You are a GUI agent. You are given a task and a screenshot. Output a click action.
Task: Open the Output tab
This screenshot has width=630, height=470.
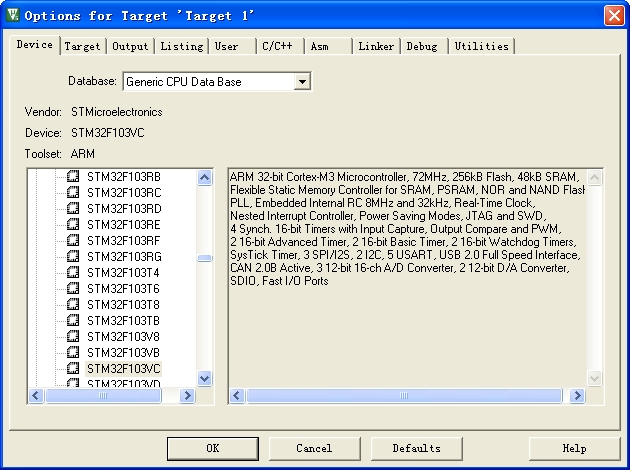pyautogui.click(x=130, y=47)
